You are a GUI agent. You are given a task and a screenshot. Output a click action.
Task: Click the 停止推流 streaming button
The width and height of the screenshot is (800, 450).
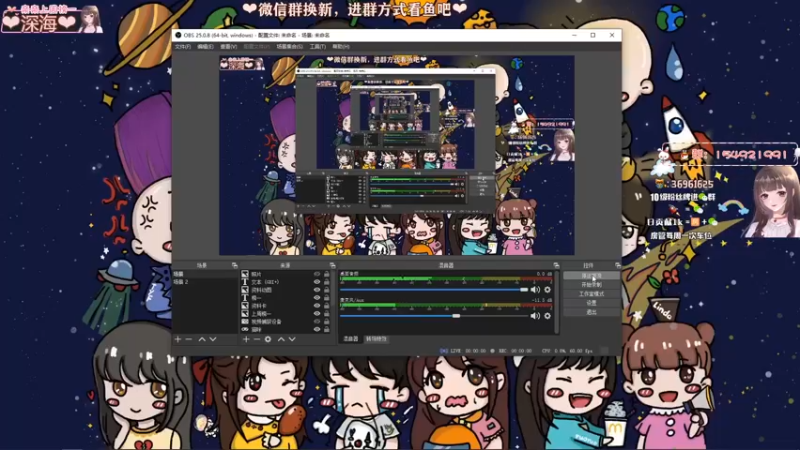pyautogui.click(x=591, y=276)
